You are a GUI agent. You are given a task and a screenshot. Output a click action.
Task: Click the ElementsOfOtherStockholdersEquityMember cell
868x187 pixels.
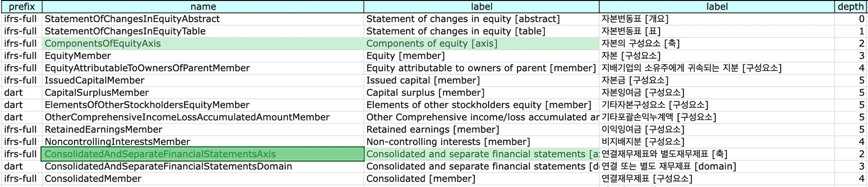(x=147, y=105)
